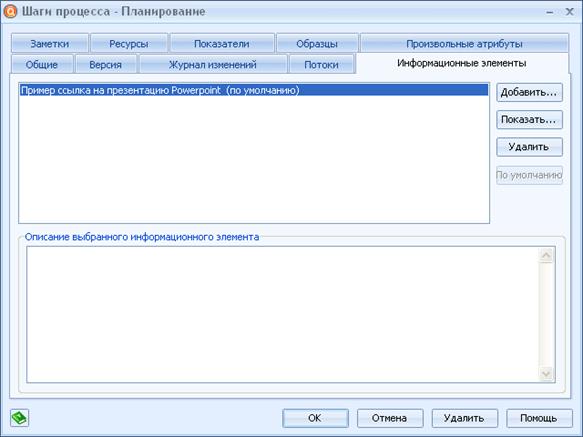This screenshot has height=437, width=583.
Task: Focus the description text area
Action: (283, 314)
